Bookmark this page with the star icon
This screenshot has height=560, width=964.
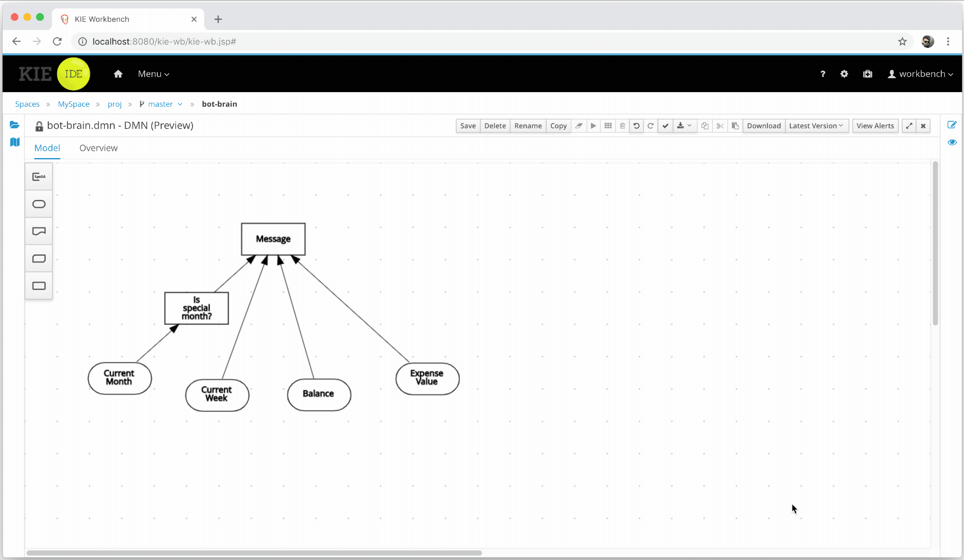click(x=902, y=41)
